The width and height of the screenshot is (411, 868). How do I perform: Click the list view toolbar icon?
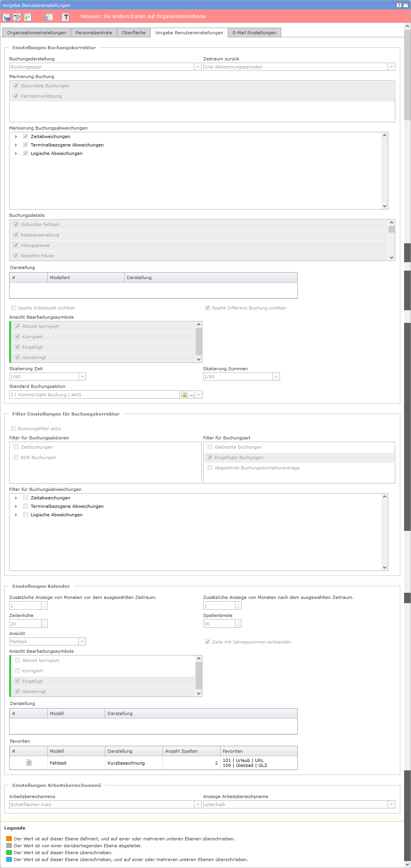pyautogui.click(x=49, y=17)
